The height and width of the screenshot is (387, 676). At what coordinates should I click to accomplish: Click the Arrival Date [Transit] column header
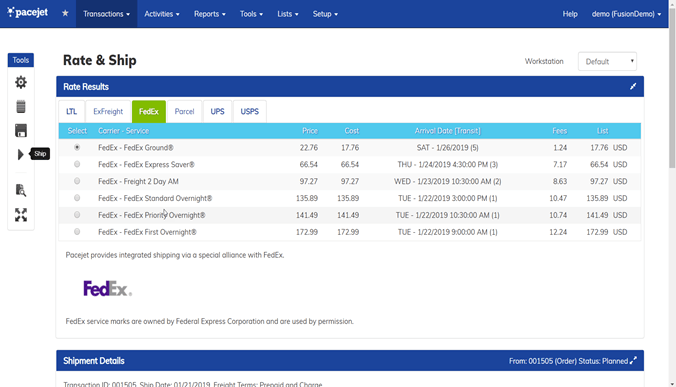click(448, 131)
